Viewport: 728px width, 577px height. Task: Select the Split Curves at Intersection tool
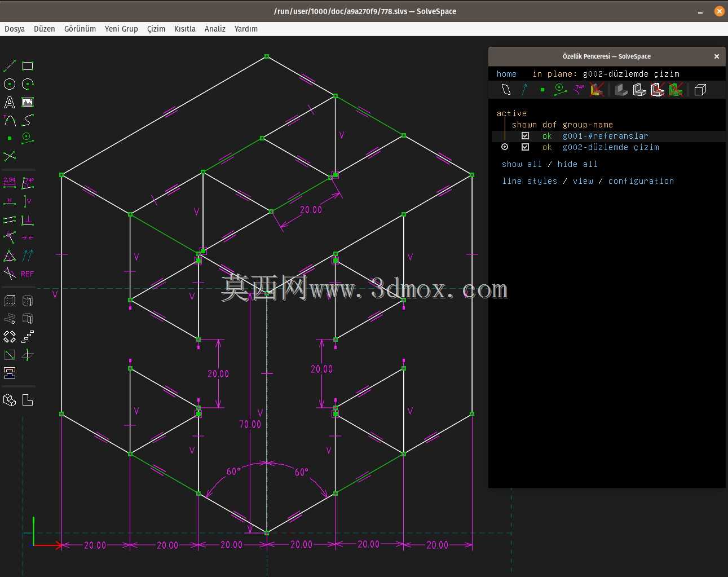10,156
